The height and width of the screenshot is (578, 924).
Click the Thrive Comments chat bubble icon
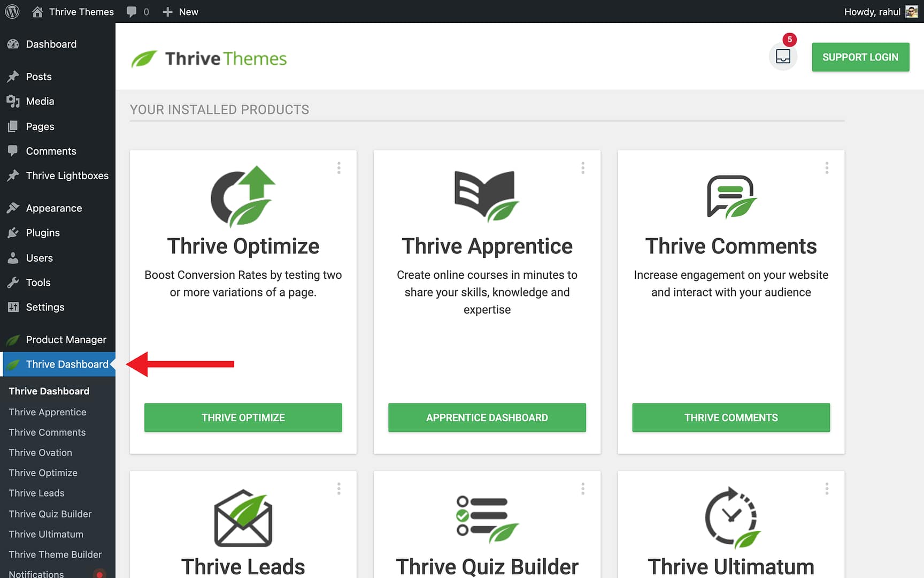(730, 197)
